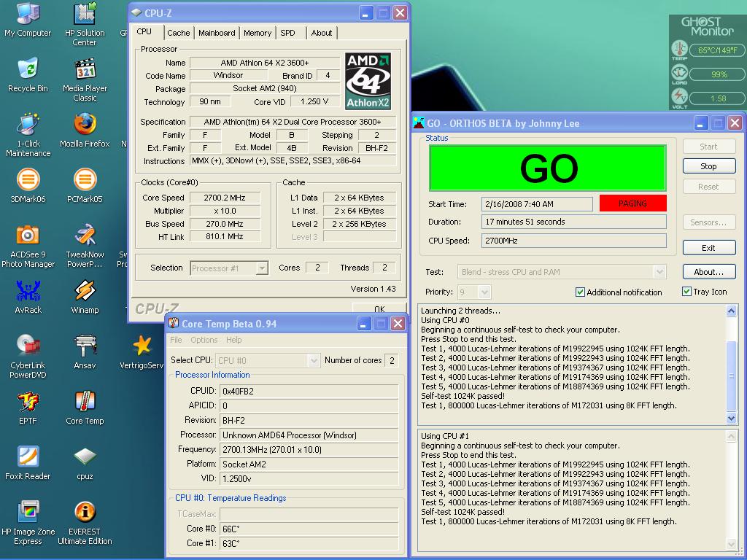747x560 pixels.
Task: Click the ORTHOS Exit button
Action: [709, 248]
